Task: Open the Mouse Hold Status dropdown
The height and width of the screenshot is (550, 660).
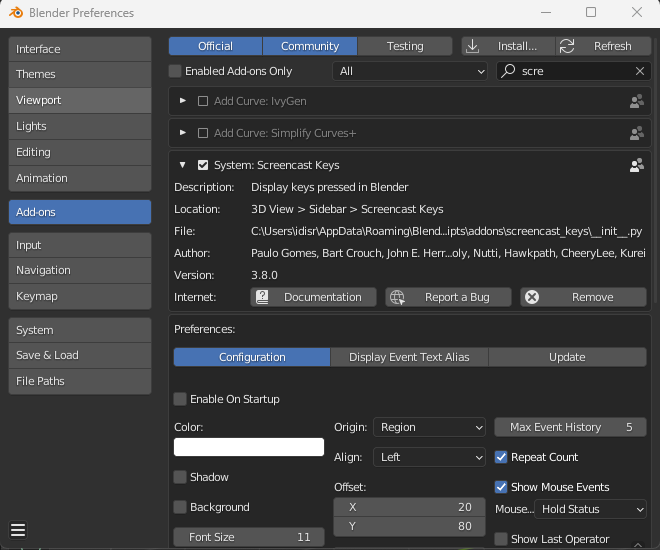Action: [591, 509]
